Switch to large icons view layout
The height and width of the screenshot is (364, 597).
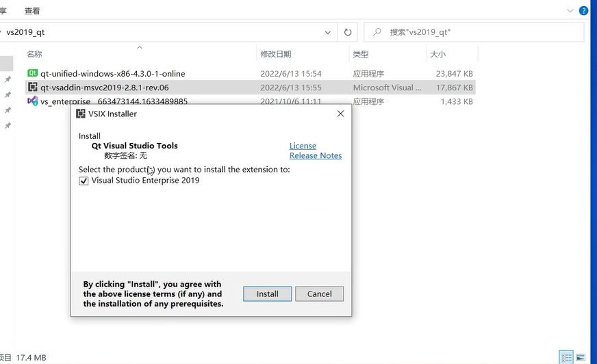(581, 358)
